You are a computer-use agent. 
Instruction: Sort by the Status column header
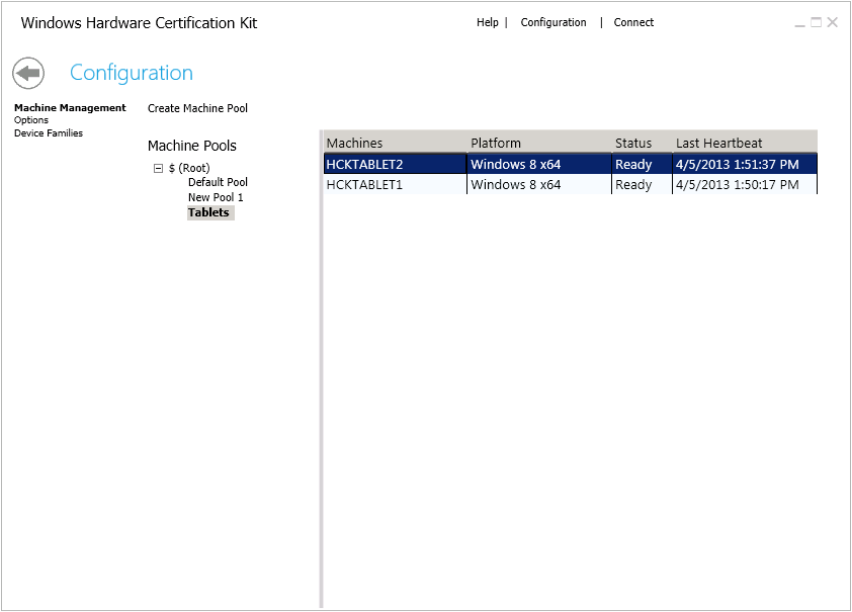point(632,143)
